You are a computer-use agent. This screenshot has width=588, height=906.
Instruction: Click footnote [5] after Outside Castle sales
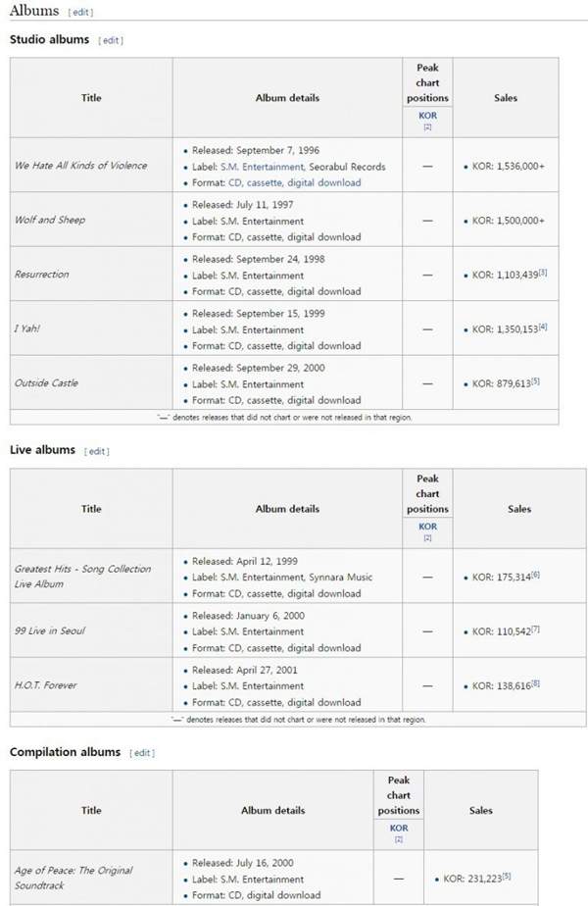[536, 381]
